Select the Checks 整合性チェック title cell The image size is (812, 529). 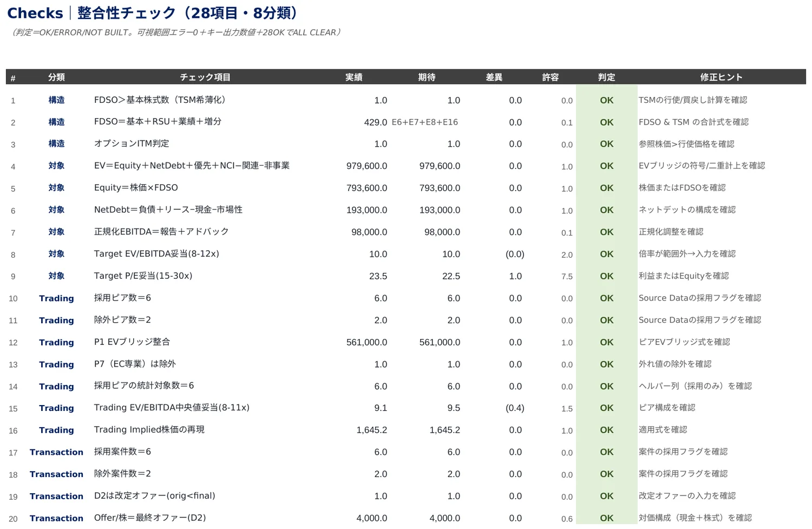tap(153, 13)
